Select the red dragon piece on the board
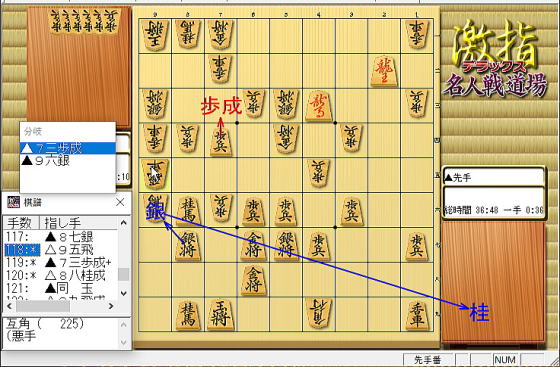This screenshot has height=367, width=560. (x=384, y=71)
